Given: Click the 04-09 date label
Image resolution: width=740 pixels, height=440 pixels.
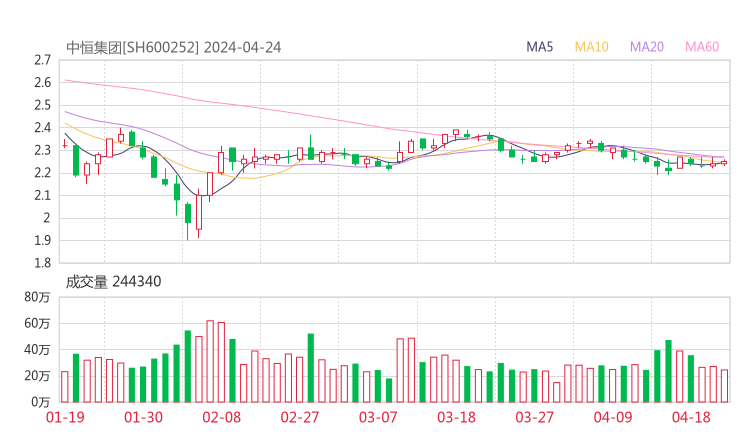Looking at the screenshot, I should coord(613,417).
